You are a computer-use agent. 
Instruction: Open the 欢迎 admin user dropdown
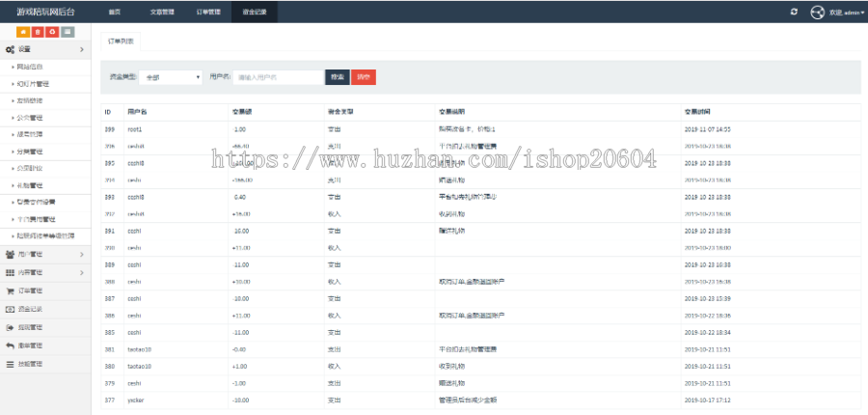click(847, 13)
